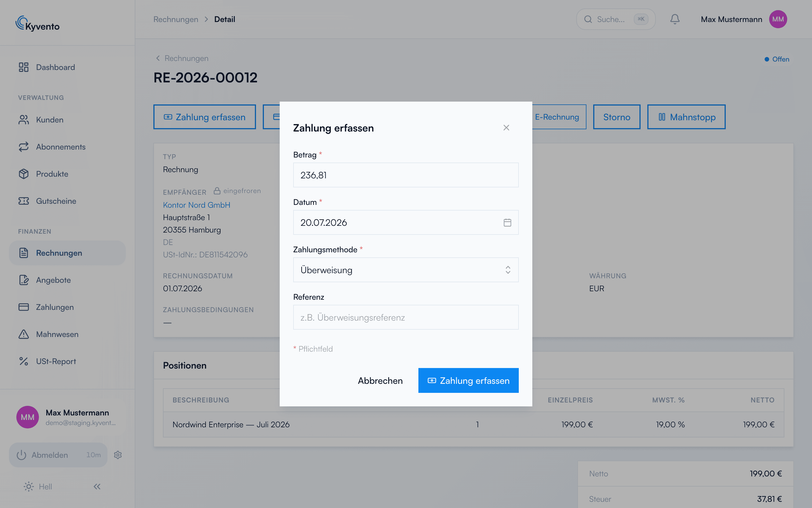The width and height of the screenshot is (812, 508).
Task: Click the USt-IdNr. DE811542096 text
Action: point(205,254)
